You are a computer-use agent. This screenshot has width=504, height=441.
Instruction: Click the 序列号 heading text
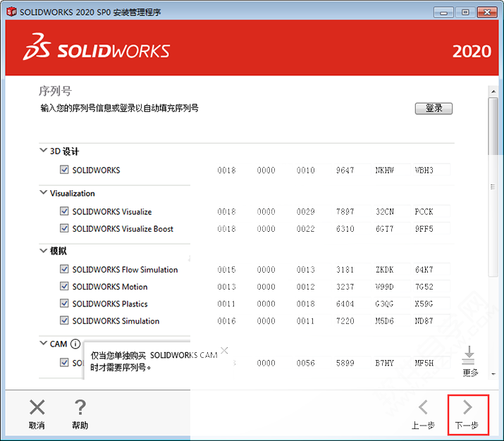[55, 91]
